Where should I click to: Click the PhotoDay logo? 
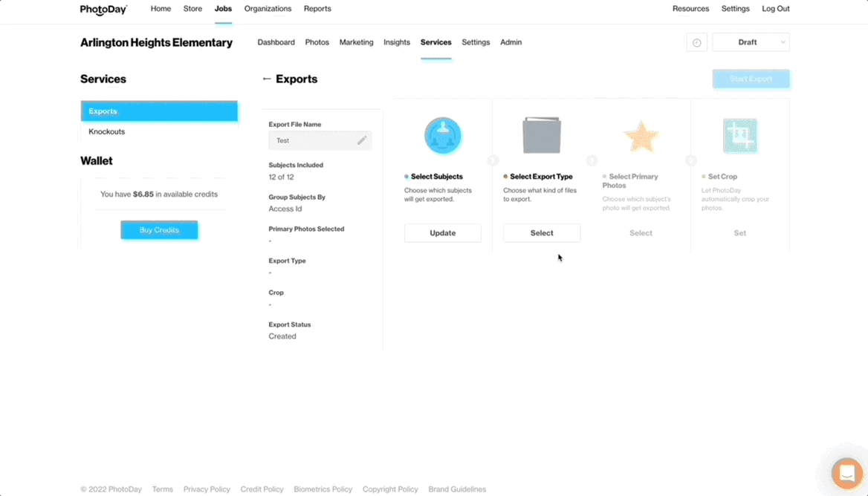103,10
